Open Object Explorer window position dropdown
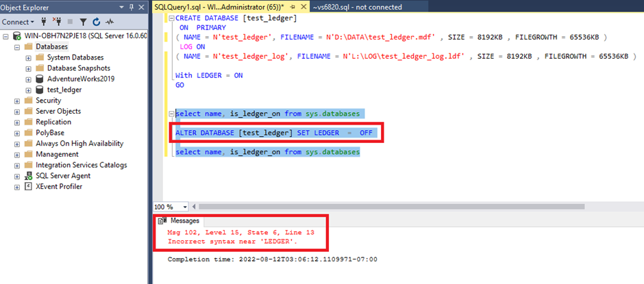Viewport: 644px width, 284px height. click(121, 8)
